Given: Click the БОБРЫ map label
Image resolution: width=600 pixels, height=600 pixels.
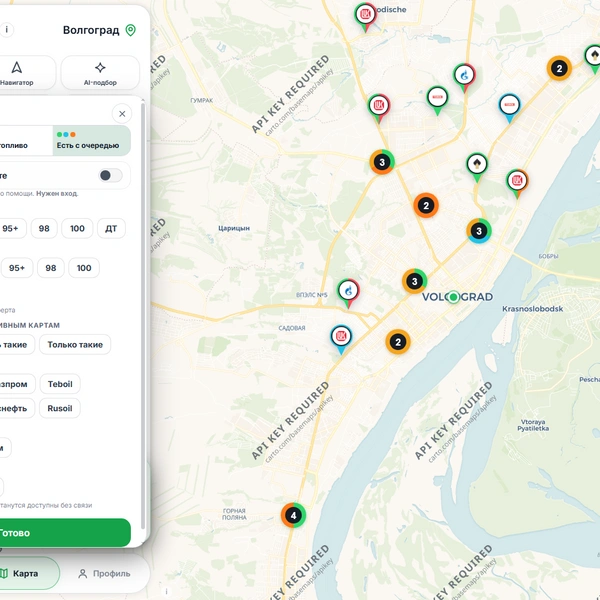Looking at the screenshot, I should point(548,256).
